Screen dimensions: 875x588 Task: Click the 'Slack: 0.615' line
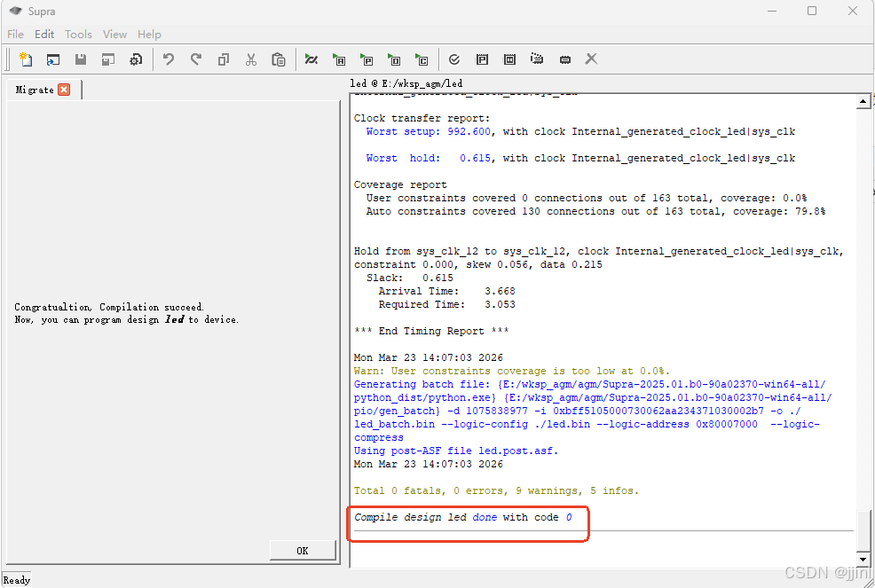pos(410,278)
